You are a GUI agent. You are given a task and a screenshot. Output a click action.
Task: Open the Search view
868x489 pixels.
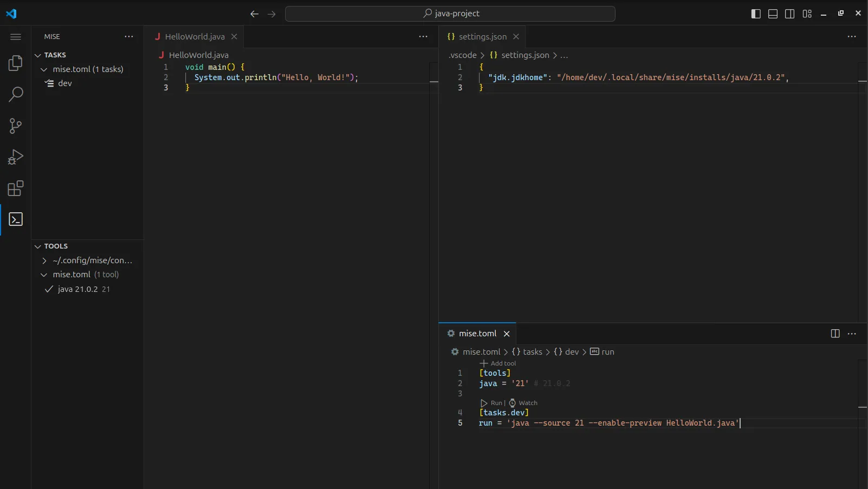[x=15, y=95]
